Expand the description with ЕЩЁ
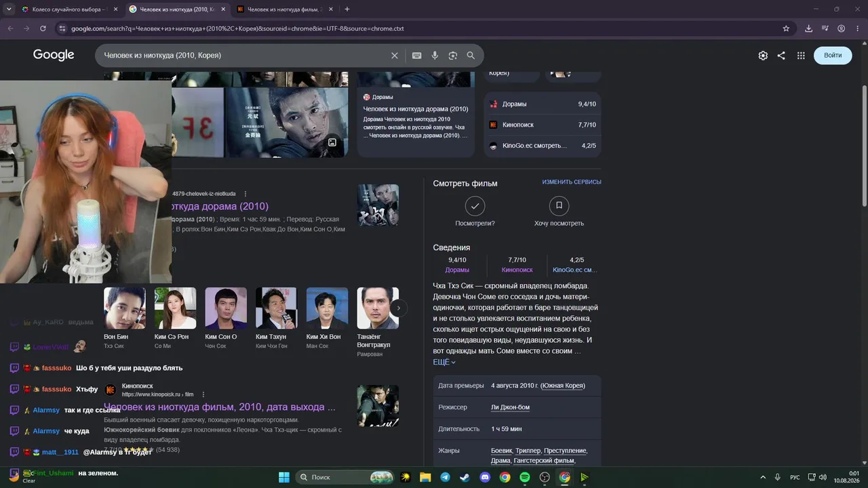 click(x=444, y=363)
